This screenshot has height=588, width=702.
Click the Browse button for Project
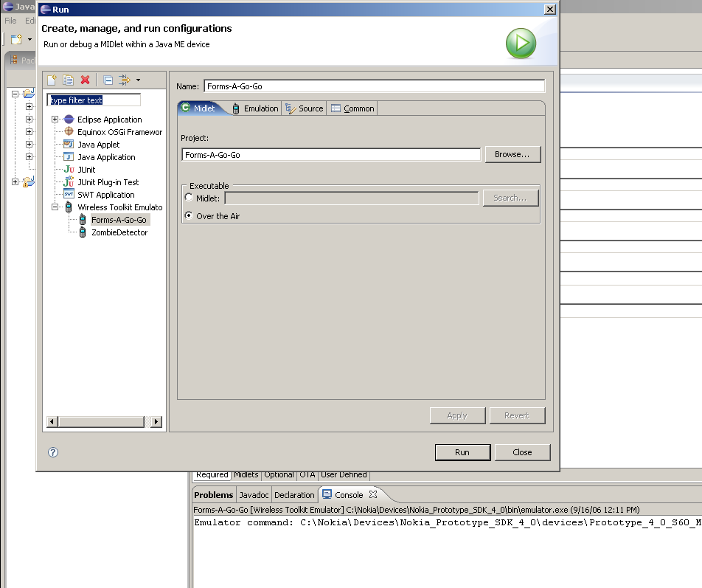[512, 154]
